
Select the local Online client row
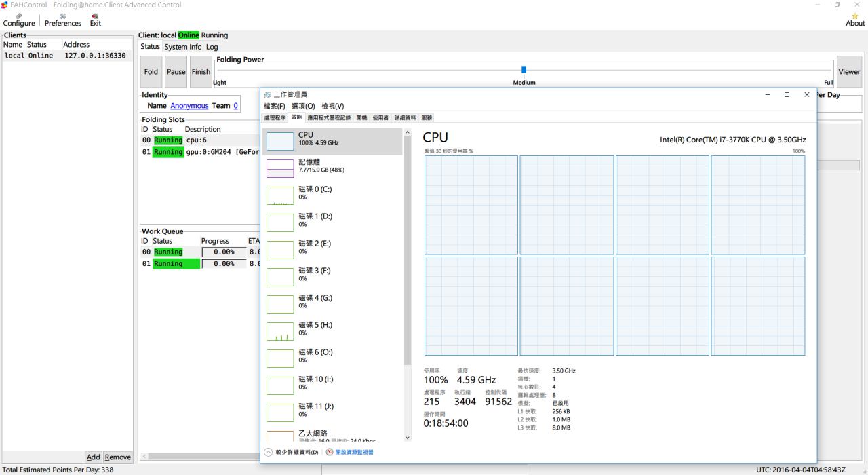click(66, 56)
